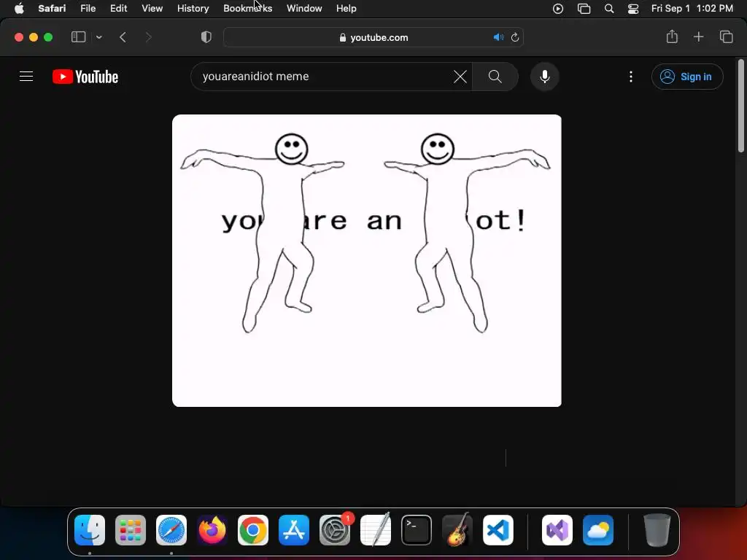Image resolution: width=747 pixels, height=560 pixels.
Task: Open the Window menu
Action: 304,9
